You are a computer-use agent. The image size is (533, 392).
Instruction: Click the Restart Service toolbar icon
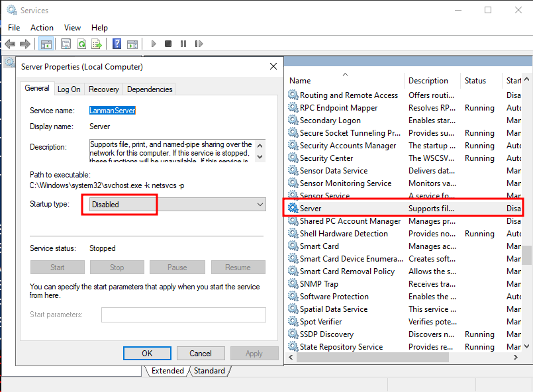click(x=198, y=44)
